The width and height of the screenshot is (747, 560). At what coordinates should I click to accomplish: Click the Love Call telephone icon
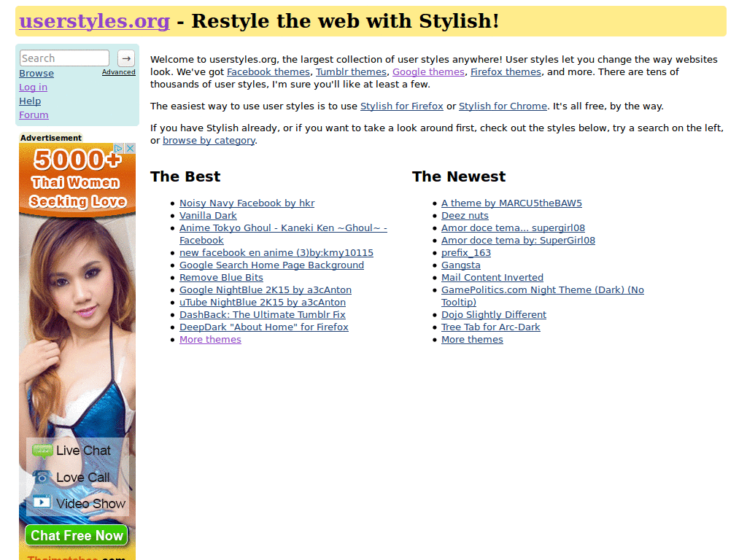42,477
